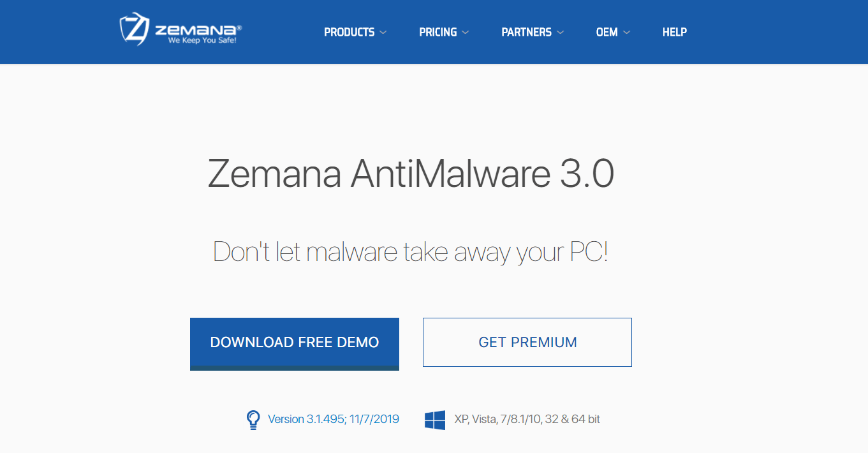Viewport: 868px width, 453px height.
Task: Click the malware tagline text
Action: (x=411, y=252)
